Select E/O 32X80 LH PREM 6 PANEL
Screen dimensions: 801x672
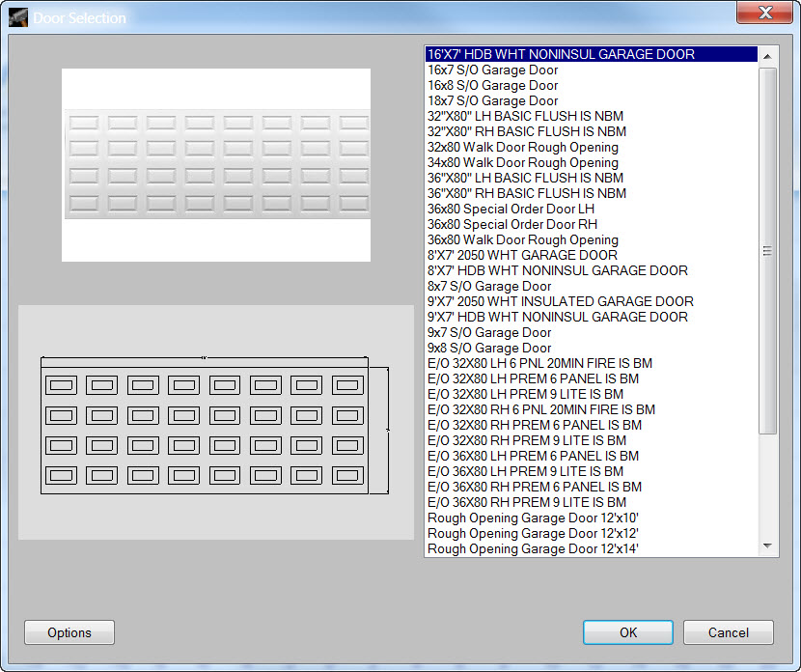(592, 378)
